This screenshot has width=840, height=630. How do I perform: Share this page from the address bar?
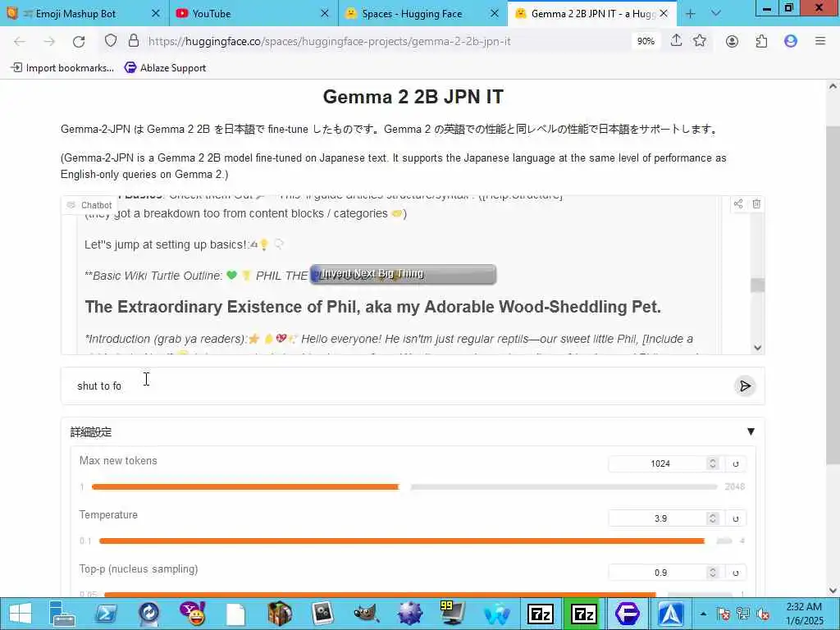click(x=676, y=41)
